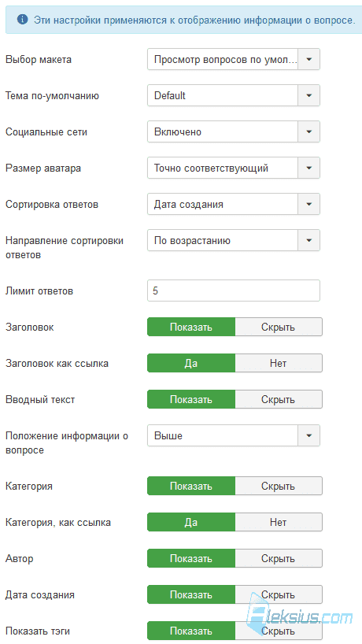This screenshot has width=362, height=644.
Task: Click the 'Выбор макета' label
Action: 39,60
